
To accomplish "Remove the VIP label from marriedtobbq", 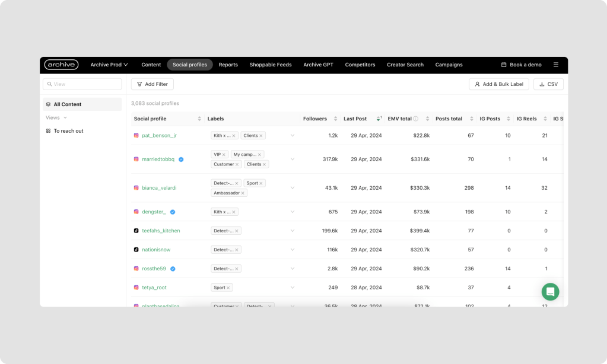I will [224, 154].
